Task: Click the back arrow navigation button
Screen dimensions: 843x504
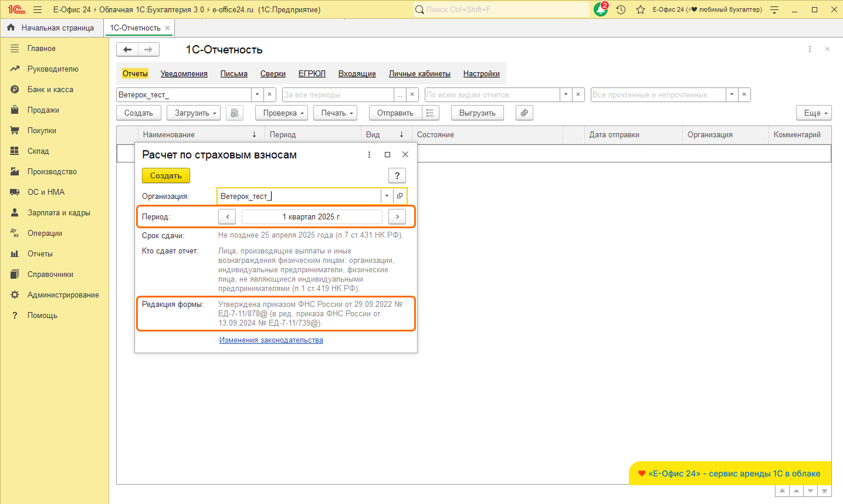Action: coord(127,50)
